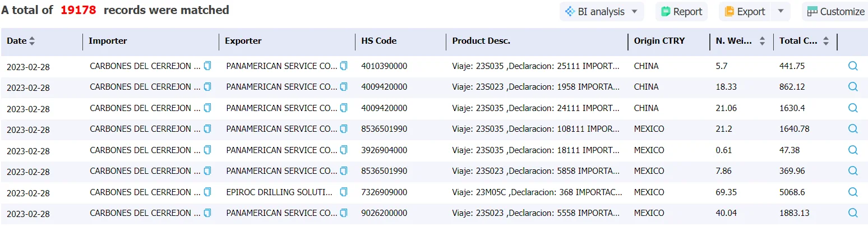The width and height of the screenshot is (868, 226).
Task: Open description with Declaracion: 108111
Action: click(x=536, y=129)
